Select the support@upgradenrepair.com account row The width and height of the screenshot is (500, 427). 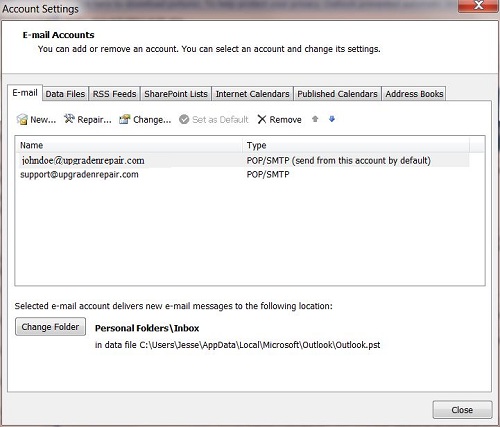(242, 174)
